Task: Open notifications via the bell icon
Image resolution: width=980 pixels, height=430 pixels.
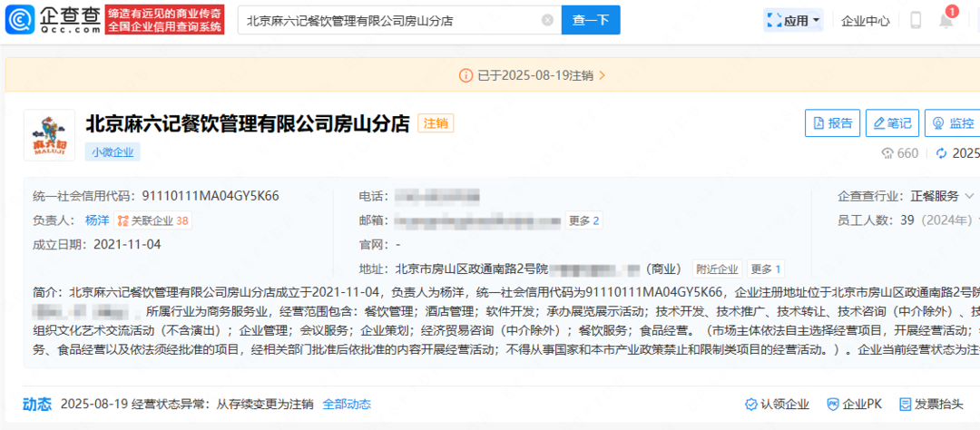Action: [946, 21]
